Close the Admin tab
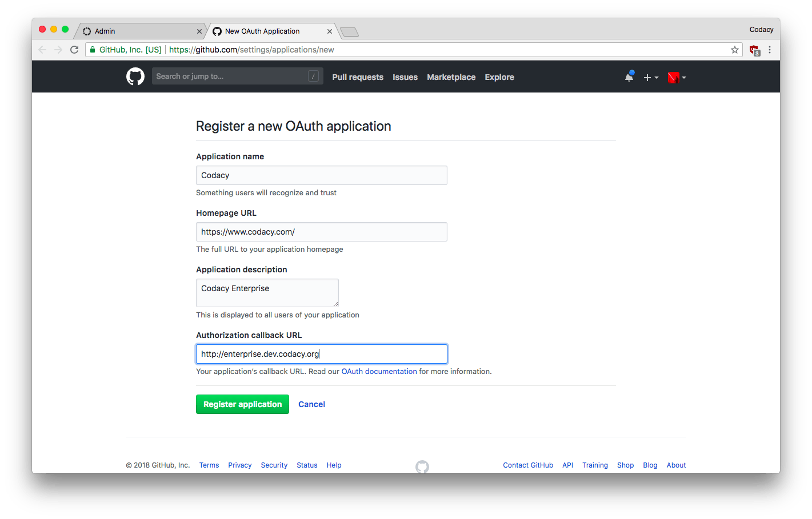 click(x=199, y=31)
